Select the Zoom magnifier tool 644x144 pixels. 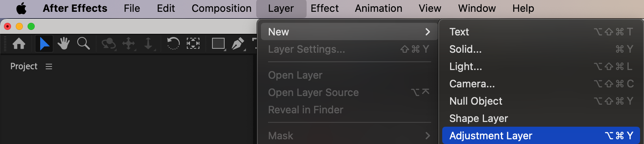click(83, 43)
